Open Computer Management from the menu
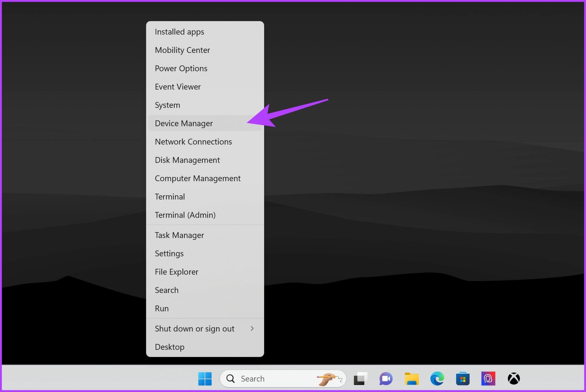Viewport: 586px width, 392px height. pyautogui.click(x=205, y=178)
